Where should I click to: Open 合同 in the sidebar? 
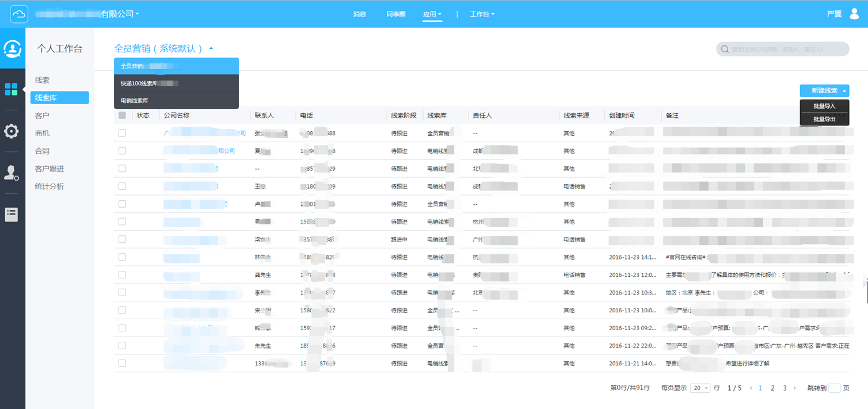click(43, 151)
